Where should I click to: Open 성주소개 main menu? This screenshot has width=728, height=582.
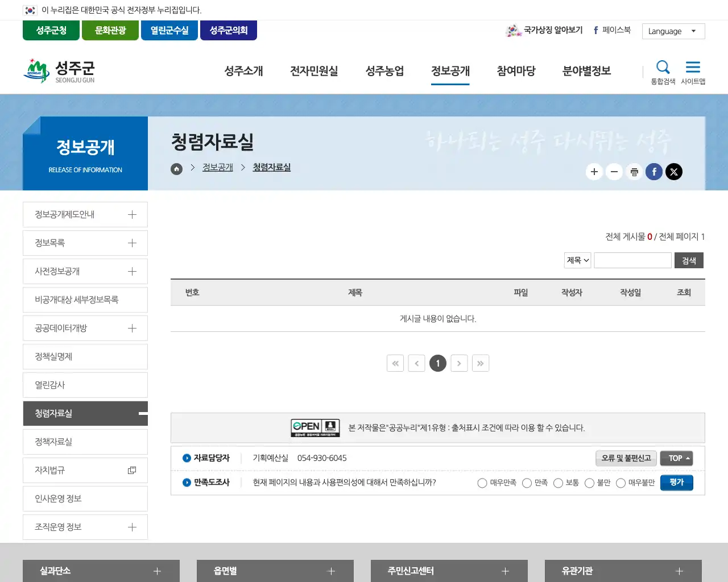coord(243,71)
